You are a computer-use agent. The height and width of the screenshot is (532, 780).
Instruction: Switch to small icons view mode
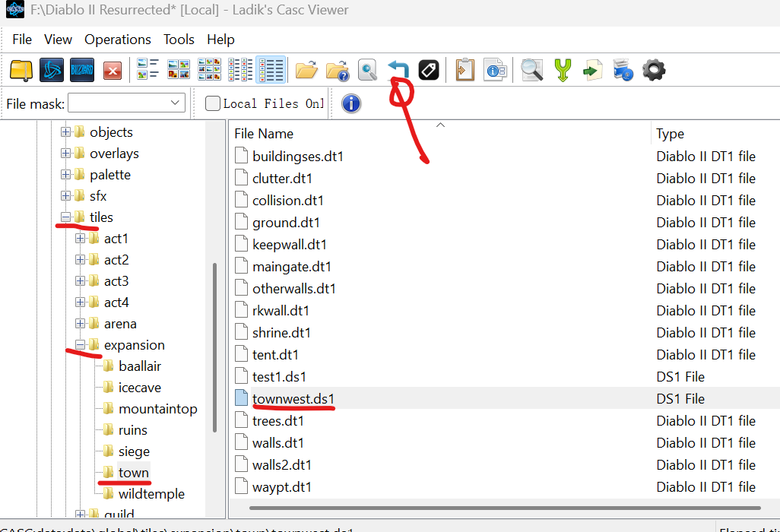[x=209, y=70]
